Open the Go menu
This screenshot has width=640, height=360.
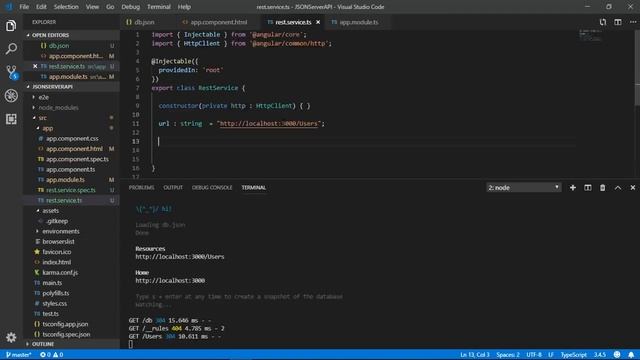[x=110, y=7]
